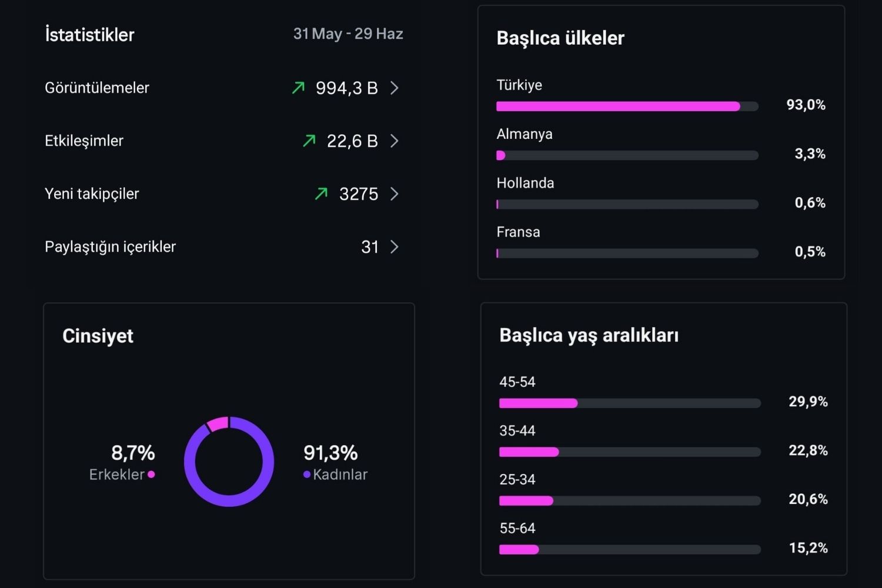Click the 994,3 B views value

(x=346, y=88)
